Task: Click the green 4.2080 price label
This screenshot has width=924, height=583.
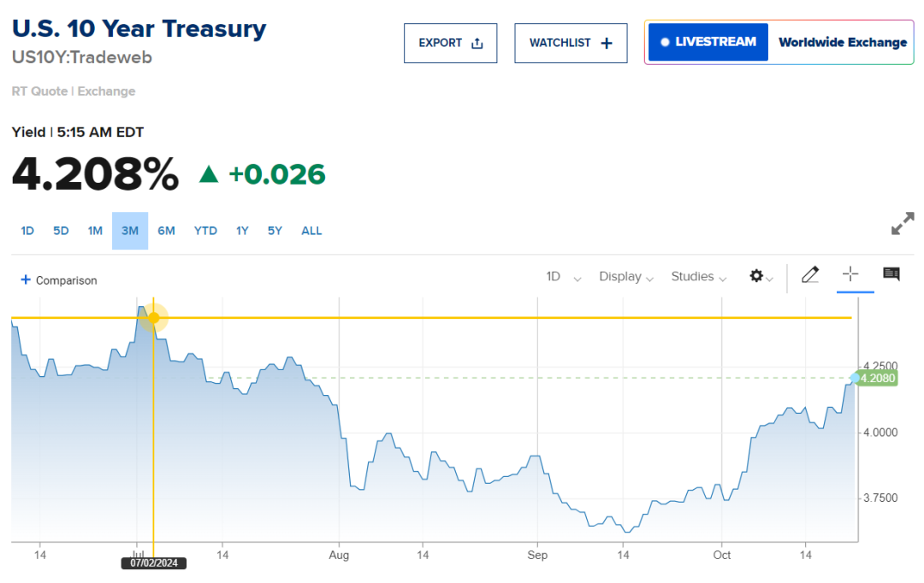Action: coord(878,378)
